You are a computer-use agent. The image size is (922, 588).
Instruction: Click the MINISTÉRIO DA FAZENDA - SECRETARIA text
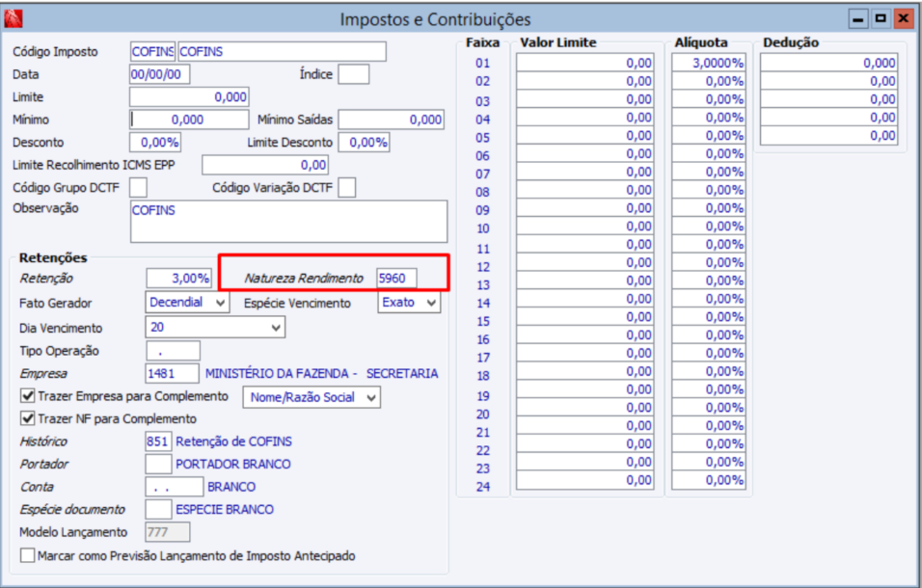pos(322,374)
